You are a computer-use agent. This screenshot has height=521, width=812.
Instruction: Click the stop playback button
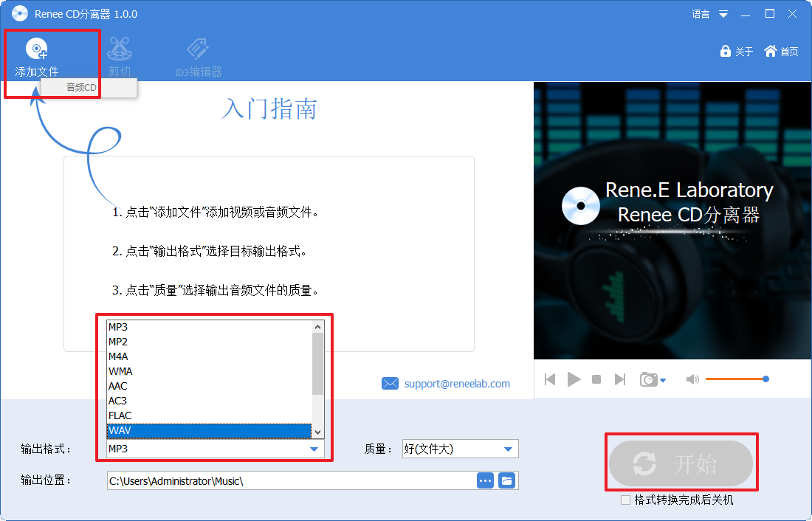596,379
